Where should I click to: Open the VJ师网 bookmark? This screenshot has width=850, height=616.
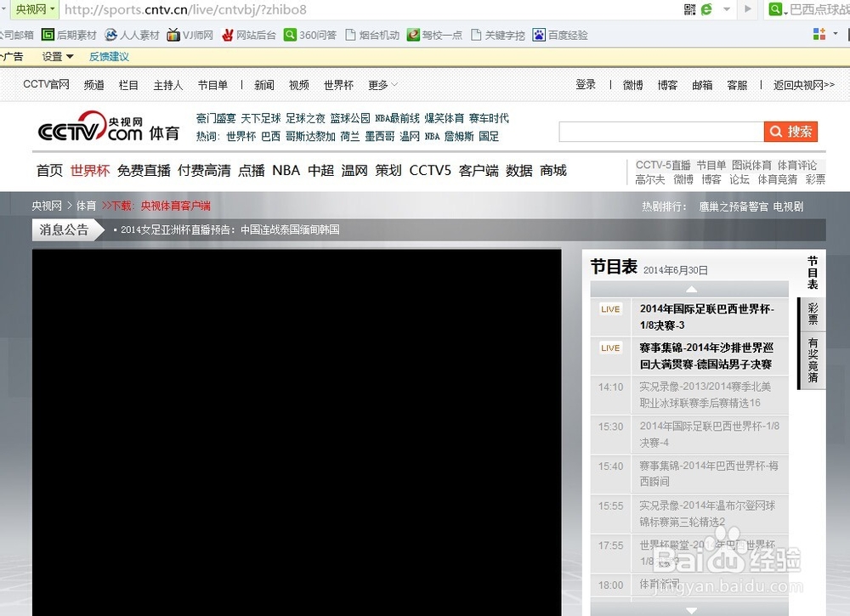(x=190, y=35)
